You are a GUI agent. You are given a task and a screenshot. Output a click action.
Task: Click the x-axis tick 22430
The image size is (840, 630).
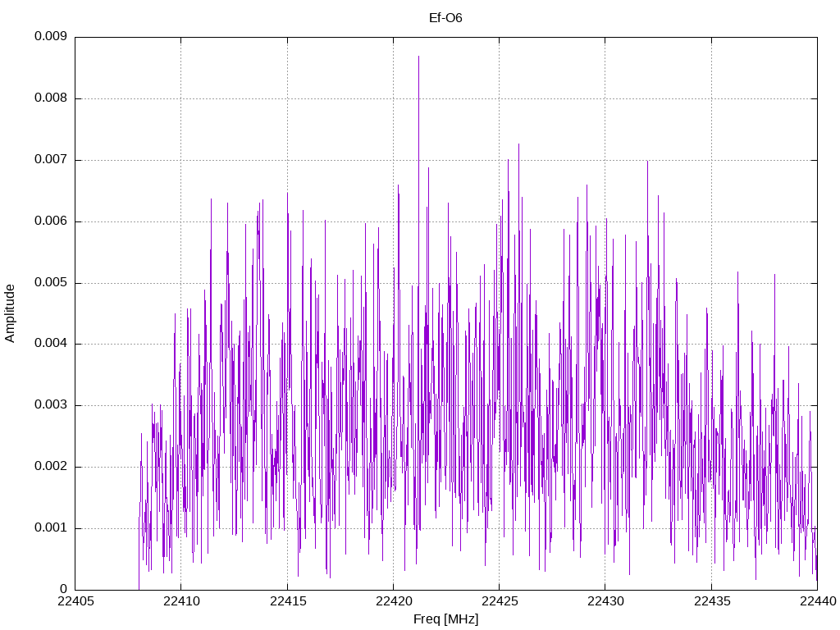coord(605,601)
